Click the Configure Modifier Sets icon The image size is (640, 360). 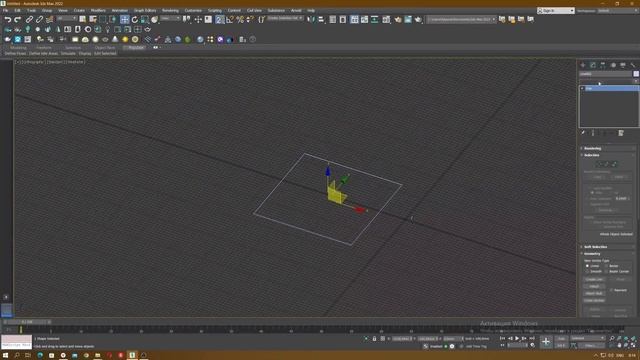621,133
